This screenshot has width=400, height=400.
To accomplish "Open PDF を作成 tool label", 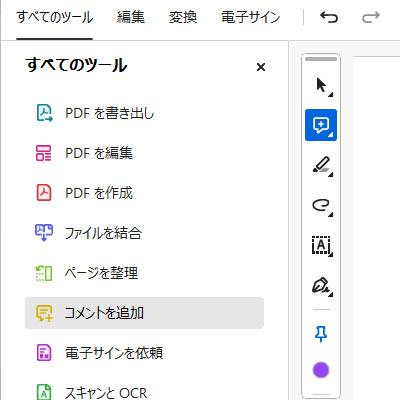I will point(99,193).
